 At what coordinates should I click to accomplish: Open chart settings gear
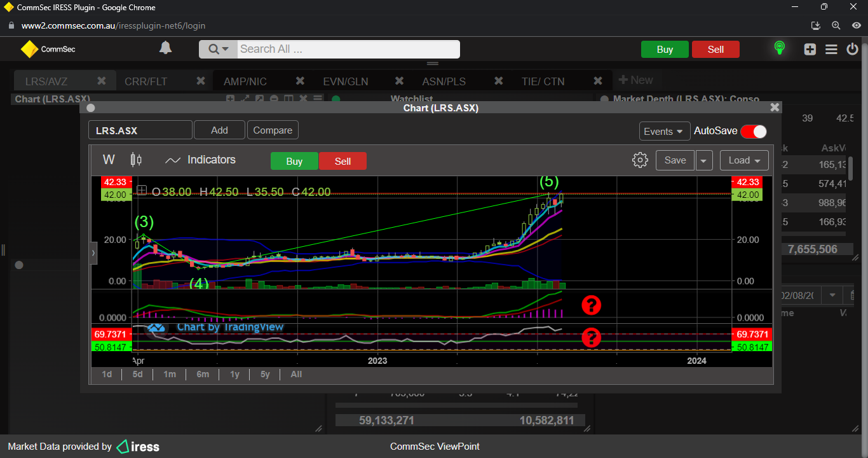[x=640, y=160]
